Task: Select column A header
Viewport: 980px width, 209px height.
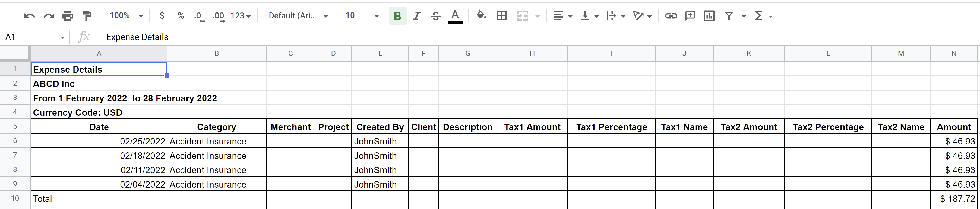Action: click(99, 54)
